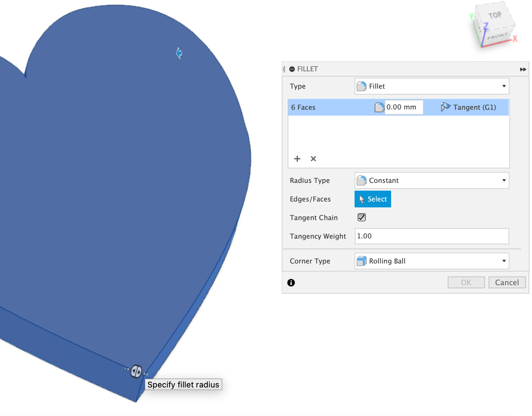Click the fillet radius icon beside 0.00 mm
Image resolution: width=532 pixels, height=416 pixels.
tap(379, 107)
